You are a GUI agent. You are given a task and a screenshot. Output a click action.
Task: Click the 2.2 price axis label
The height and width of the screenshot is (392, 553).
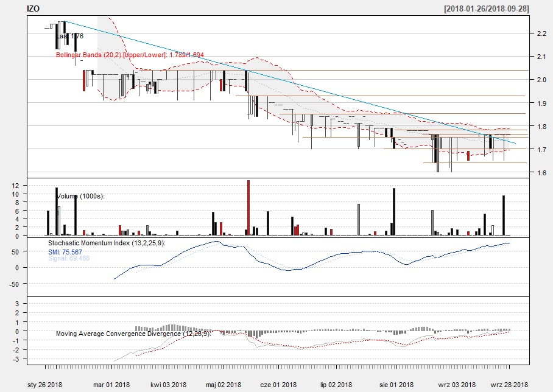click(541, 33)
